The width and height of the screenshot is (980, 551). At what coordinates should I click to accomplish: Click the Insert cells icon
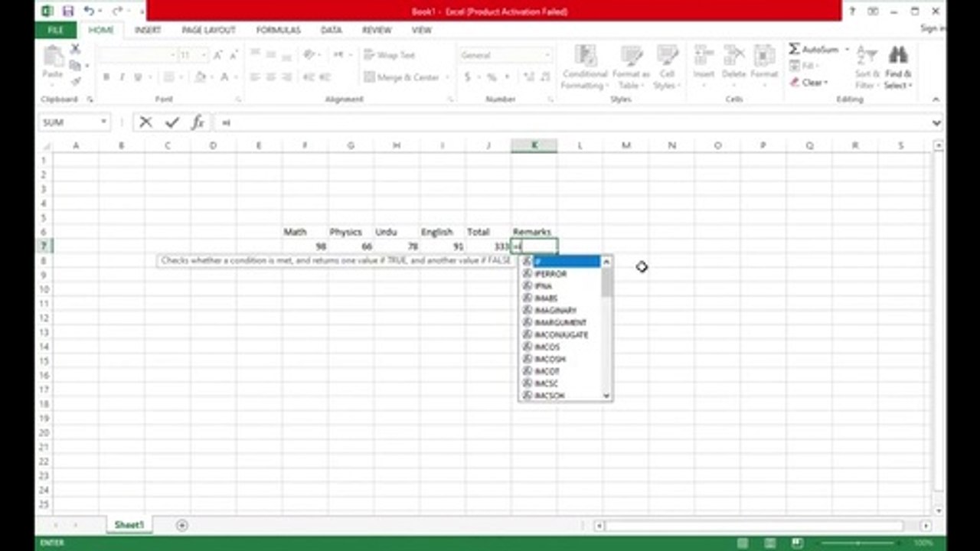point(704,56)
